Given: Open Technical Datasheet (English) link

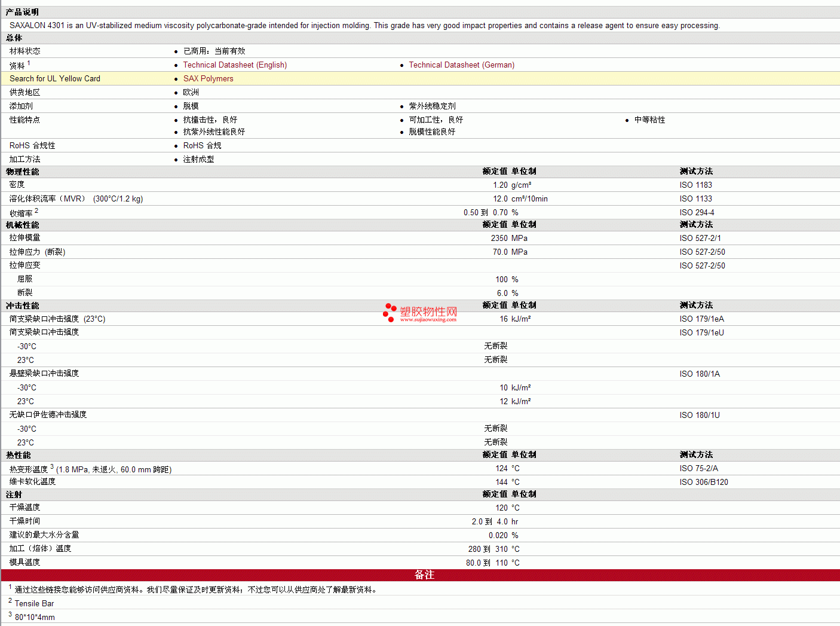Looking at the screenshot, I should (x=235, y=65).
